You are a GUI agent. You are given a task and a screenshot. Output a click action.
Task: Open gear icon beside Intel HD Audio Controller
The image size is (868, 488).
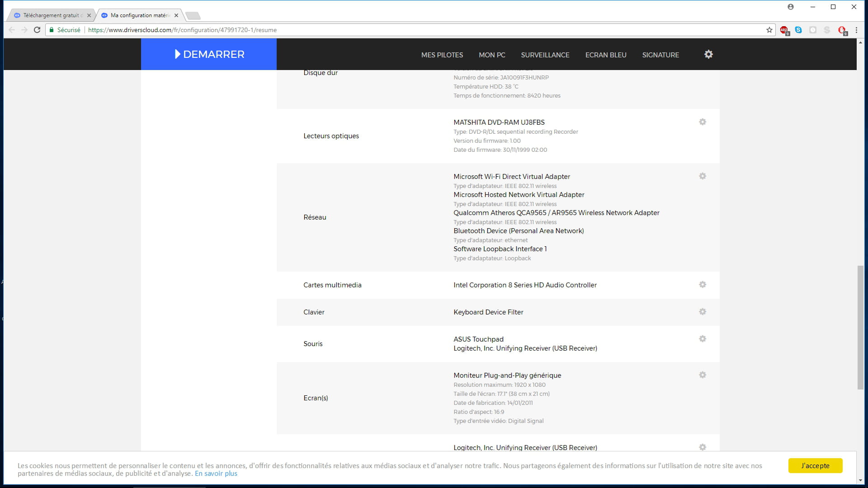point(702,285)
